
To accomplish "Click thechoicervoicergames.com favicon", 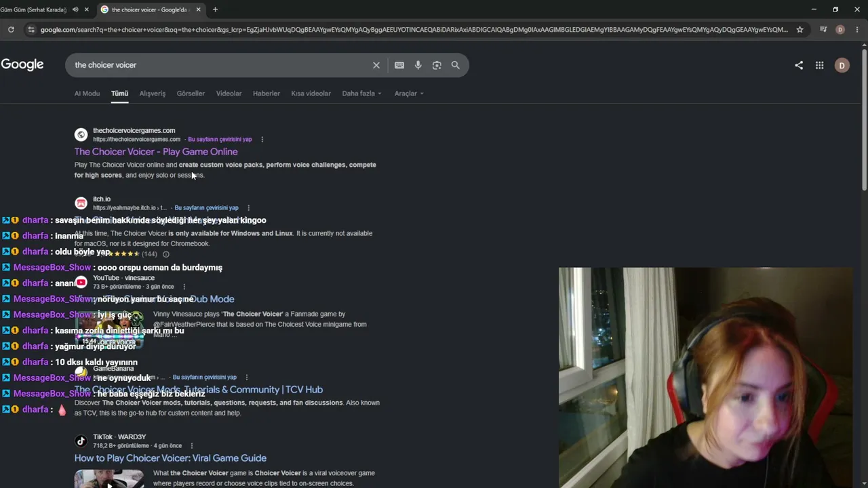I will tap(81, 134).
